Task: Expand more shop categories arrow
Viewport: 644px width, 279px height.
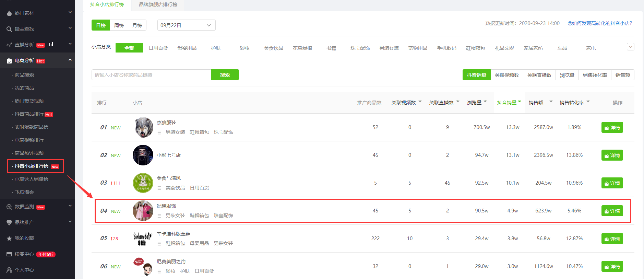Action: [630, 47]
